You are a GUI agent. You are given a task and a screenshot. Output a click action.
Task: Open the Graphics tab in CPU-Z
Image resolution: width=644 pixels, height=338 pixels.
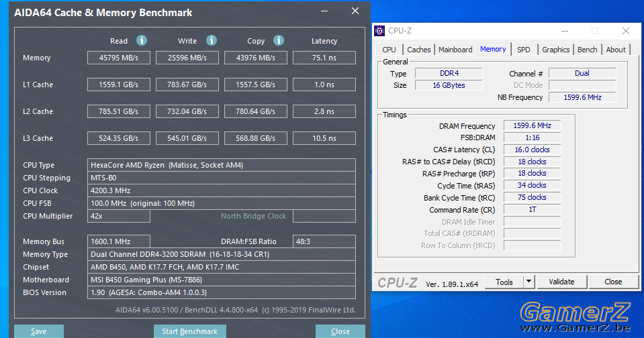point(556,50)
